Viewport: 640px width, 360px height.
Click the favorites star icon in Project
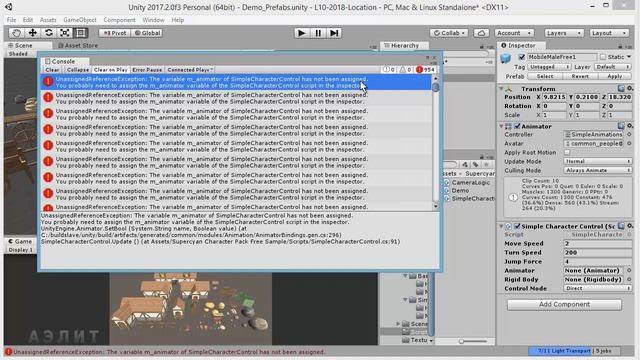(487, 164)
